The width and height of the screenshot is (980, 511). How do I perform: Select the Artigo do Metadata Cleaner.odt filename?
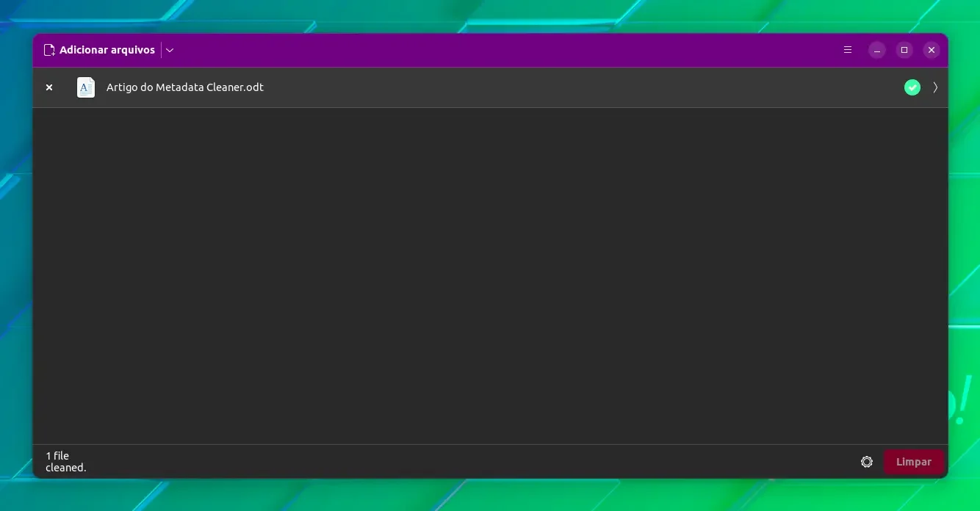pos(185,87)
